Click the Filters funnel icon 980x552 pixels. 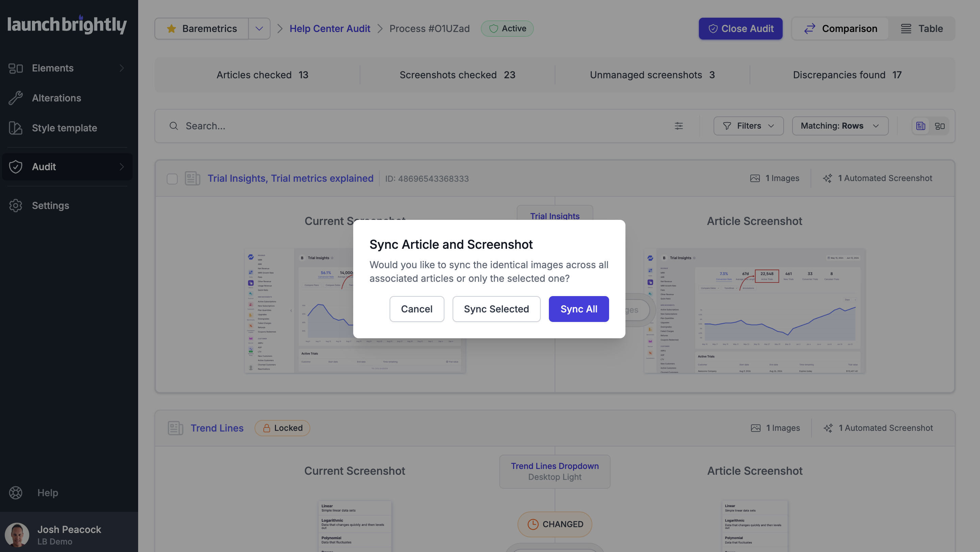tap(726, 126)
